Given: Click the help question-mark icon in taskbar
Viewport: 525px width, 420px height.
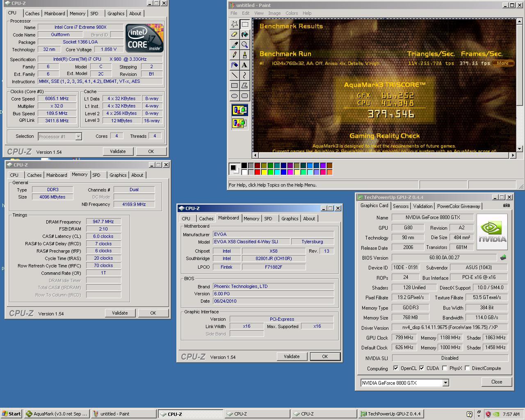Looking at the screenshot, I should tap(470, 414).
